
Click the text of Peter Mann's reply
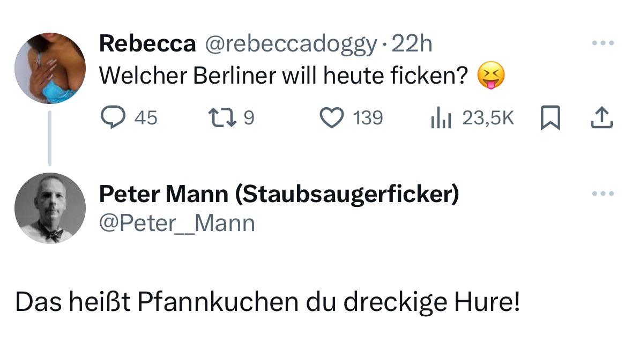point(267,303)
